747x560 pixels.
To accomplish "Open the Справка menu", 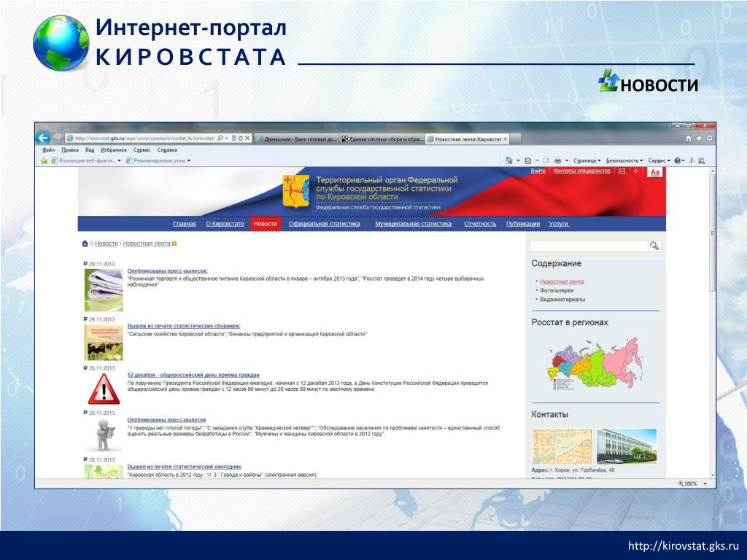I will [167, 150].
